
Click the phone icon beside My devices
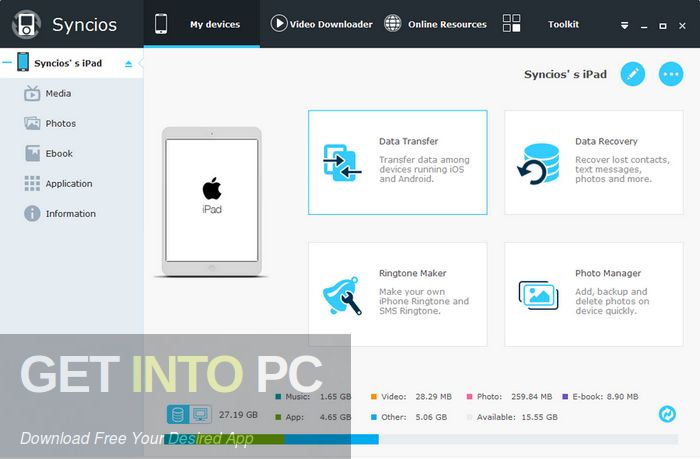coord(161,24)
